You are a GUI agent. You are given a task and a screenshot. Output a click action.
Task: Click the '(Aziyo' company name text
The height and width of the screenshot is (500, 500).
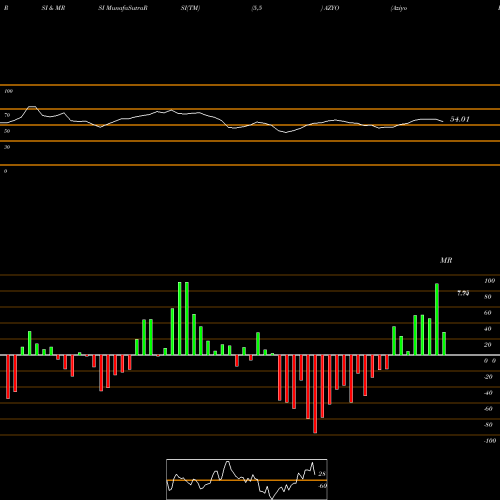pos(399,8)
